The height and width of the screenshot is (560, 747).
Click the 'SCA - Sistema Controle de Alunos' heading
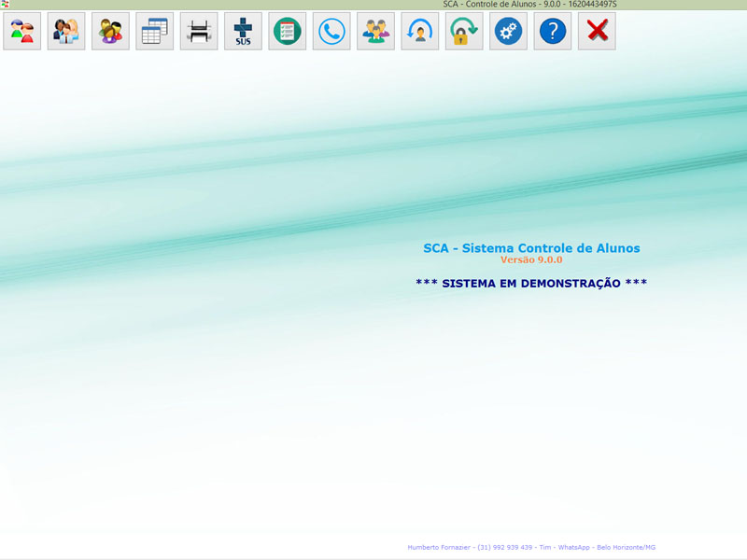(531, 248)
